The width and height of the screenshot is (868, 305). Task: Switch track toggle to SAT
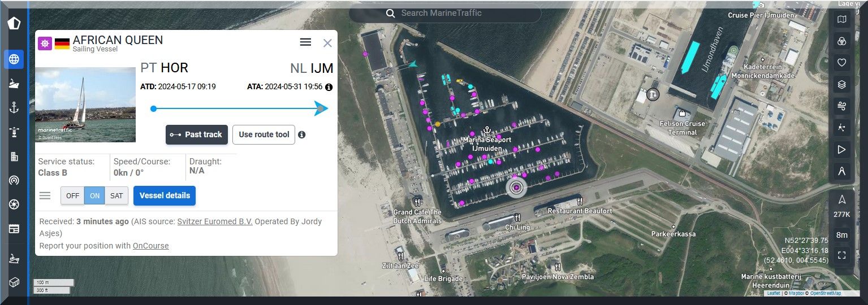(116, 196)
